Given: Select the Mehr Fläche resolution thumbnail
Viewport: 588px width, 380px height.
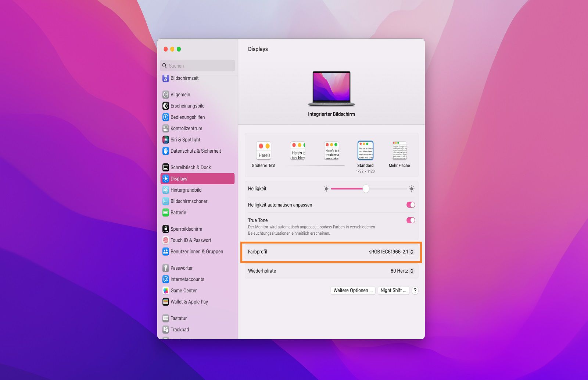Looking at the screenshot, I should [399, 150].
